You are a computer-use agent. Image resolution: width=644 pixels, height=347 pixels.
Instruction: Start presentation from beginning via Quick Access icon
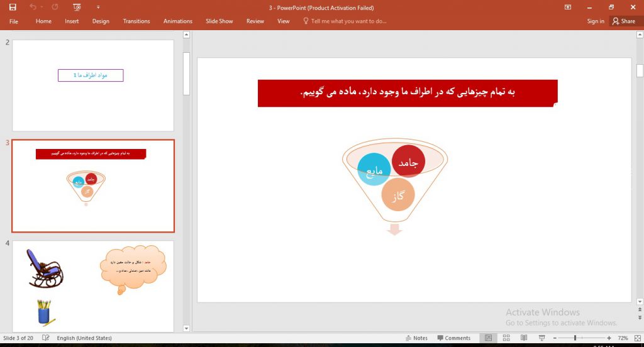point(77,8)
